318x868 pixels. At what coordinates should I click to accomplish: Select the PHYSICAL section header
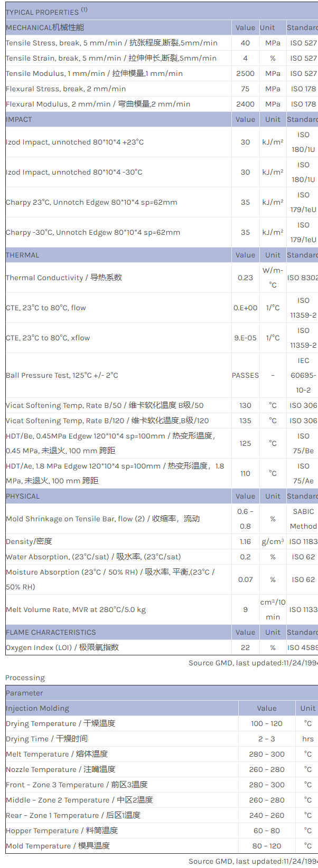(x=23, y=496)
